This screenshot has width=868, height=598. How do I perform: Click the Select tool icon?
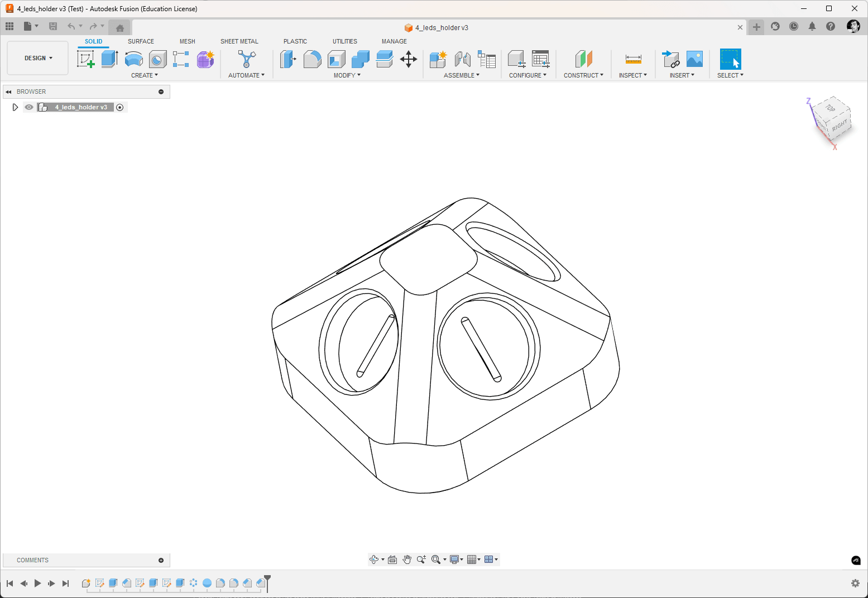click(730, 59)
